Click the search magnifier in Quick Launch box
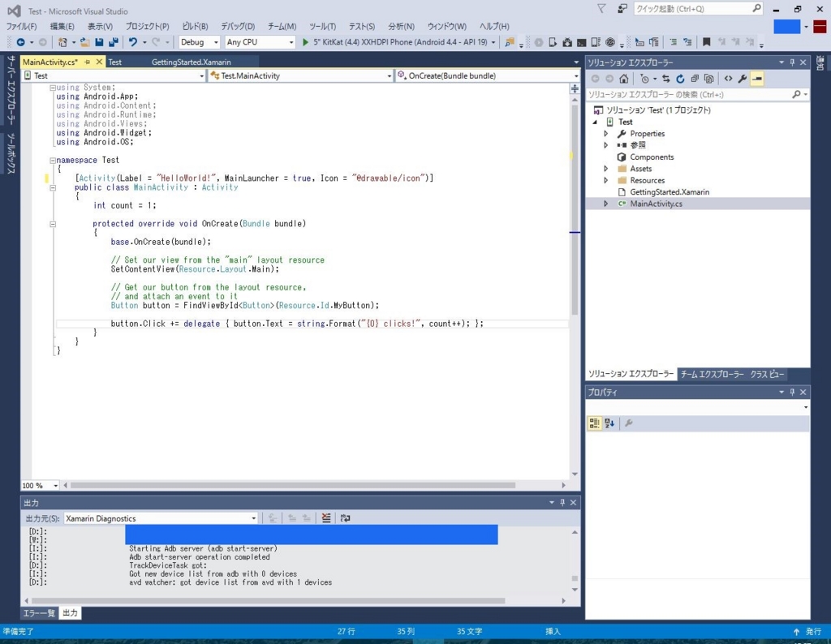831x644 pixels. pyautogui.click(x=757, y=8)
